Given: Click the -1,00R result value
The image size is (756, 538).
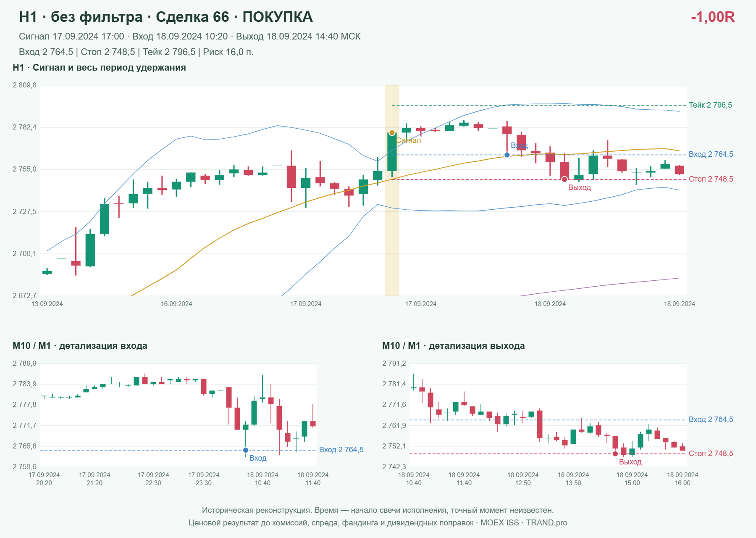Looking at the screenshot, I should pos(713,17).
